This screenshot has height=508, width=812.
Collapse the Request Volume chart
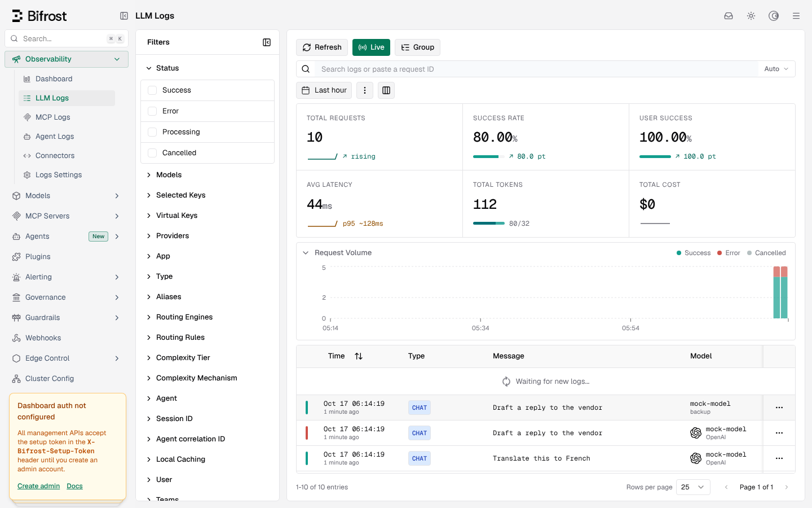306,253
